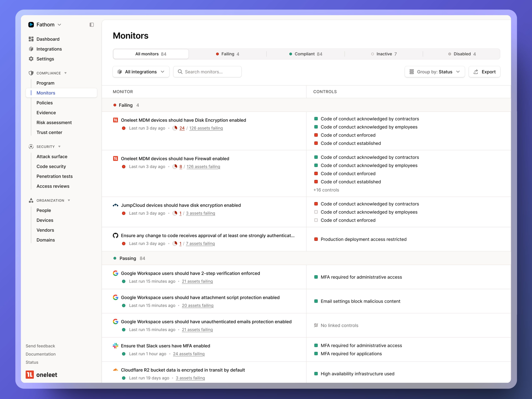
Task: Open the All integrations dropdown
Action: [141, 71]
